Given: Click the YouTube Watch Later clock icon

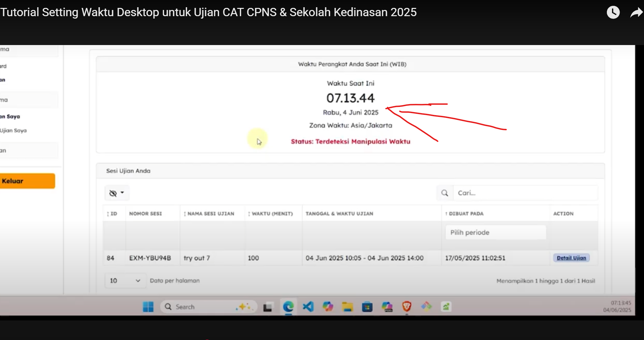Looking at the screenshot, I should point(613,13).
